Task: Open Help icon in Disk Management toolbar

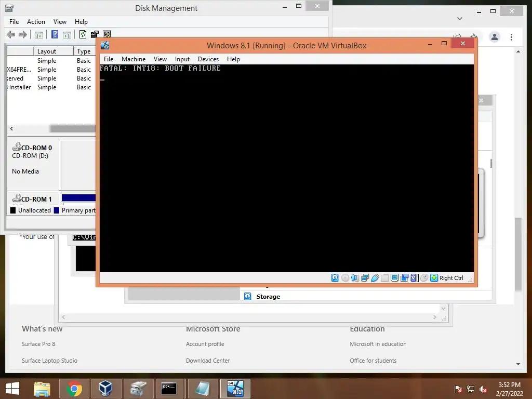Action: [x=55, y=34]
